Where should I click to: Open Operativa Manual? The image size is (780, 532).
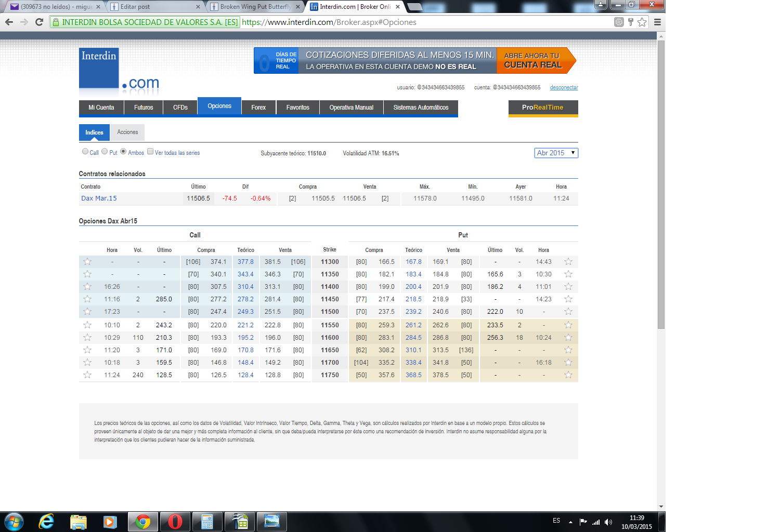click(x=352, y=108)
